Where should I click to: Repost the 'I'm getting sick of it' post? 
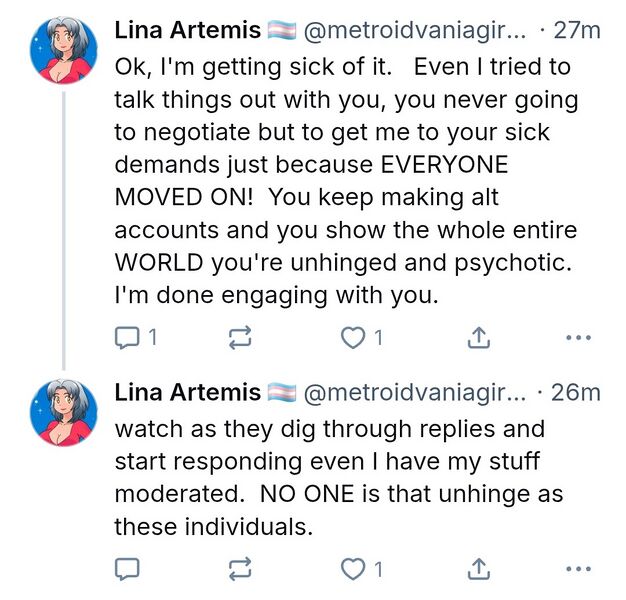click(240, 339)
